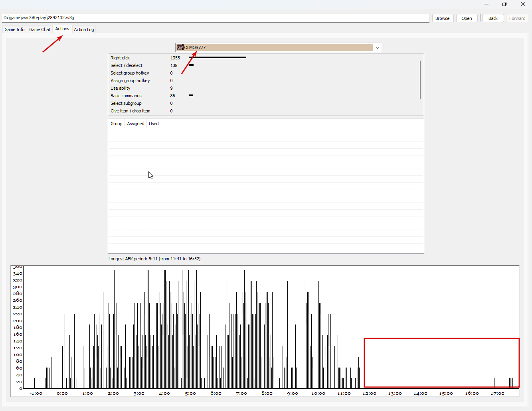This screenshot has height=411, width=532.
Task: Click the Select group hotkey row
Action: 263,73
